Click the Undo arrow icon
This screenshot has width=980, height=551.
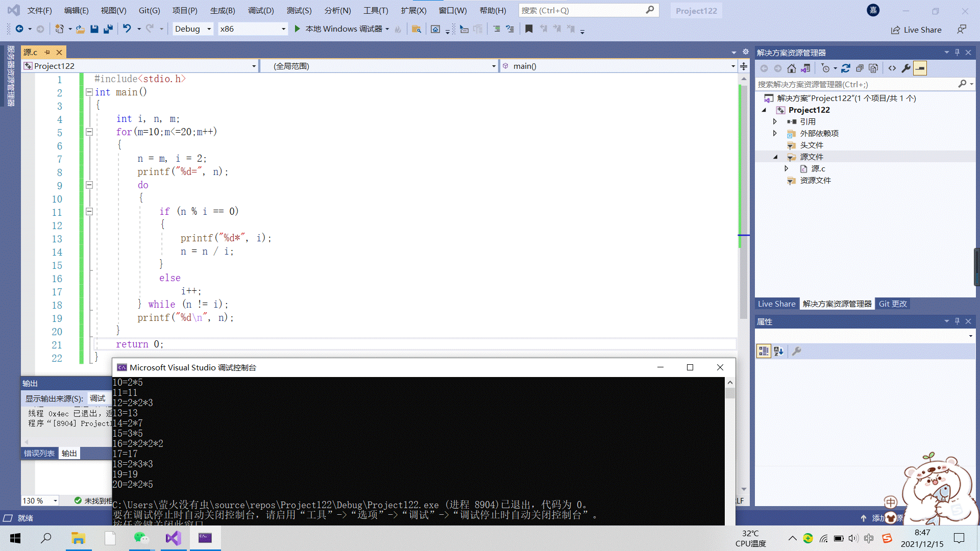pyautogui.click(x=127, y=29)
